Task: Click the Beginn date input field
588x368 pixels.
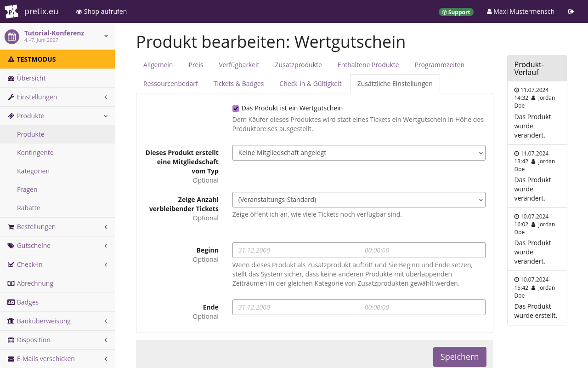Action: coord(295,250)
